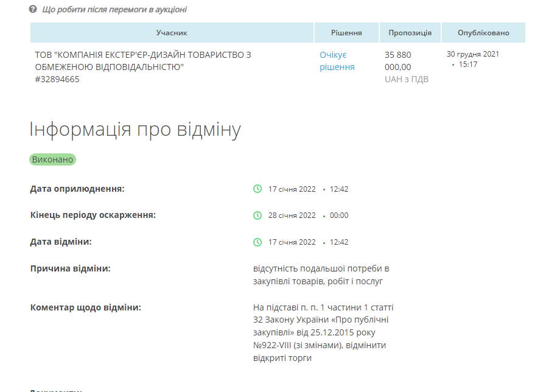Click the 'Опубліковано' column header
The width and height of the screenshot is (543, 392).
pos(483,33)
